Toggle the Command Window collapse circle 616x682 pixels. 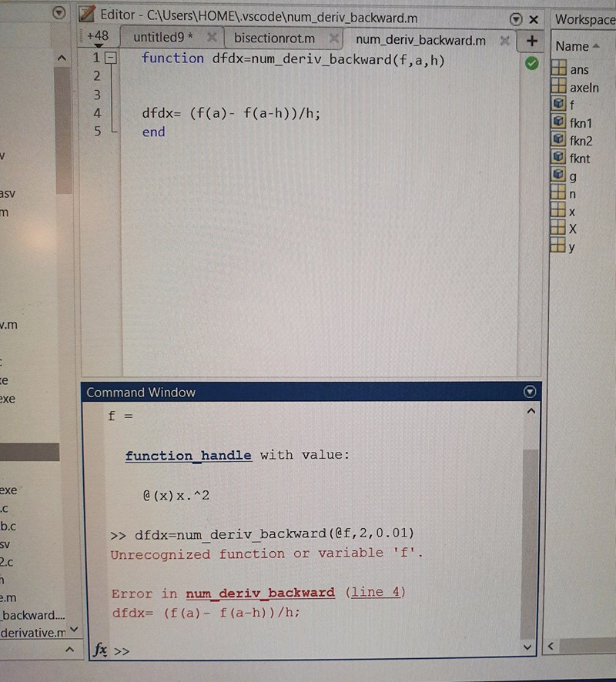[530, 391]
